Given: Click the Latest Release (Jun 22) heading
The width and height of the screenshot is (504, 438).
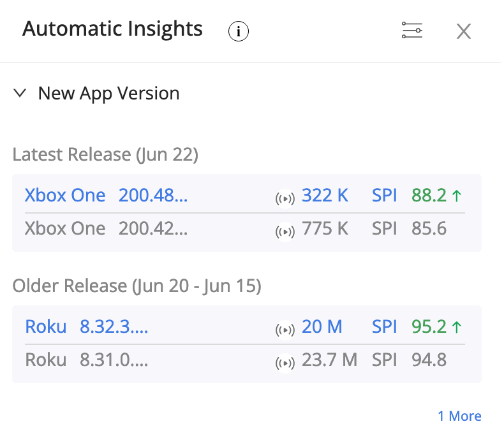Looking at the screenshot, I should 105,155.
